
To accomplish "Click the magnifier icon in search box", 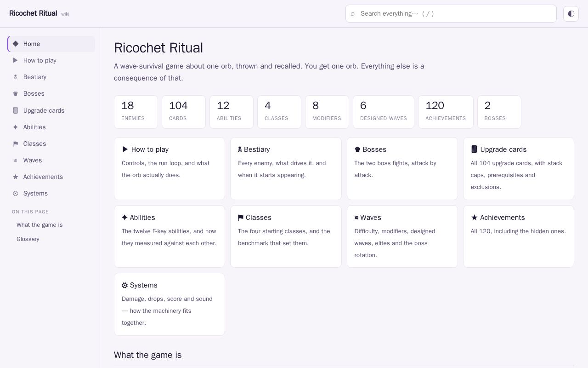I will coord(353,14).
